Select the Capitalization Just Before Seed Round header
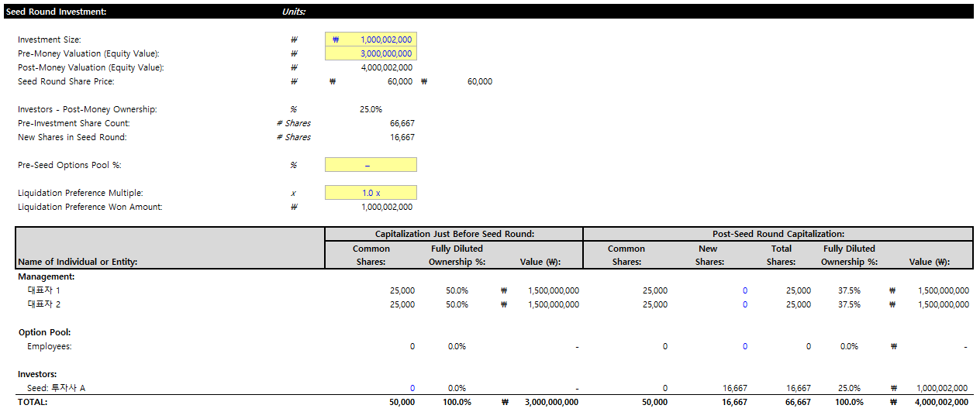This screenshot has height=412, width=980. (x=454, y=234)
